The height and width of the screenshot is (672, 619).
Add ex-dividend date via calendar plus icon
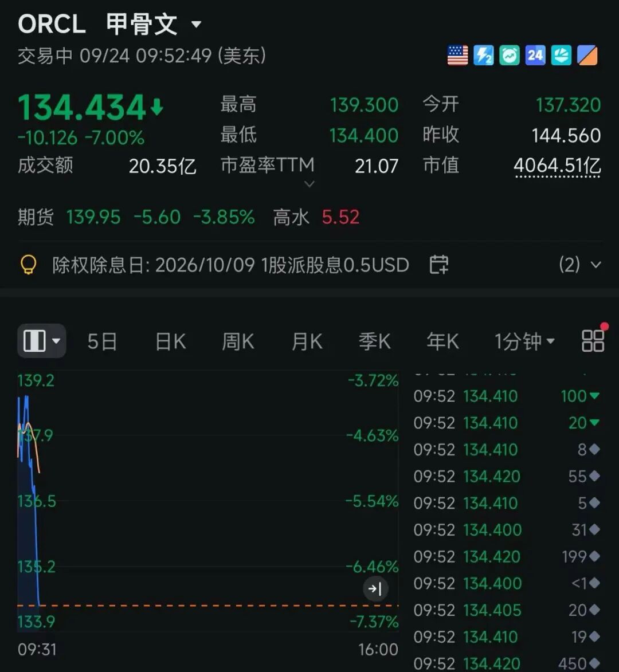point(439,264)
